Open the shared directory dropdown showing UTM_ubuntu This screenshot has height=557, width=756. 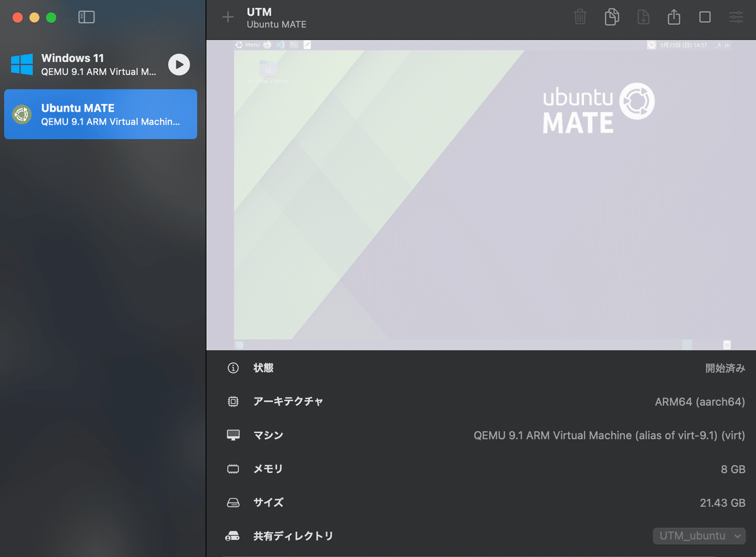pos(699,536)
